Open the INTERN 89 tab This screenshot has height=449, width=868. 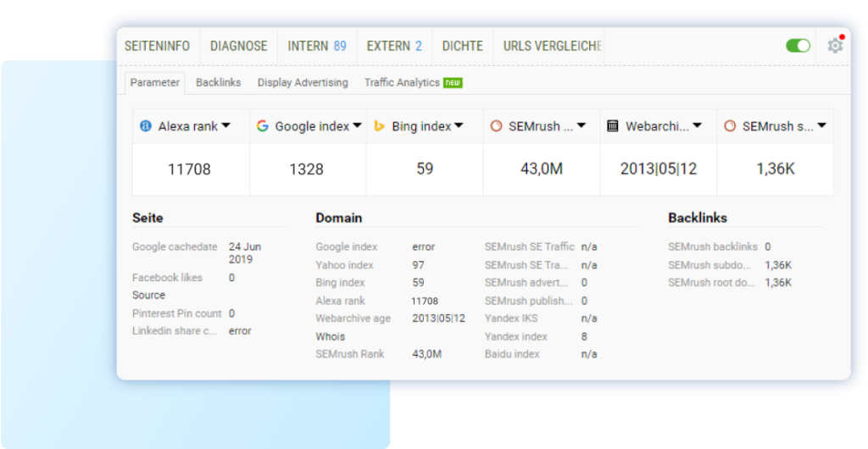click(x=317, y=46)
